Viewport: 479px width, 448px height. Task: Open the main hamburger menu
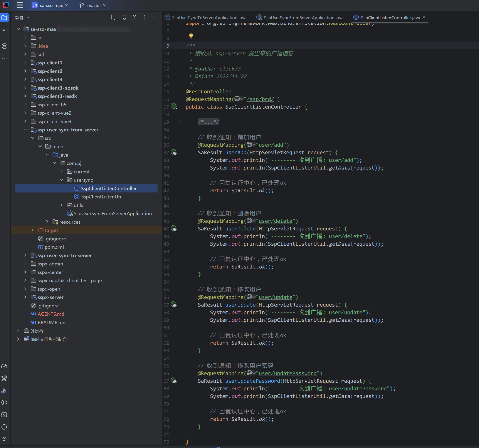click(20, 5)
